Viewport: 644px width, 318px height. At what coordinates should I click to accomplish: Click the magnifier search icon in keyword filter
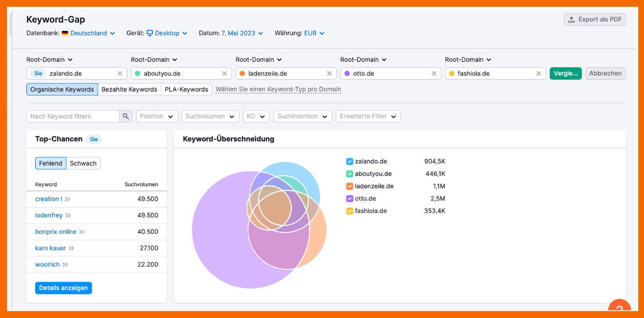coord(126,116)
